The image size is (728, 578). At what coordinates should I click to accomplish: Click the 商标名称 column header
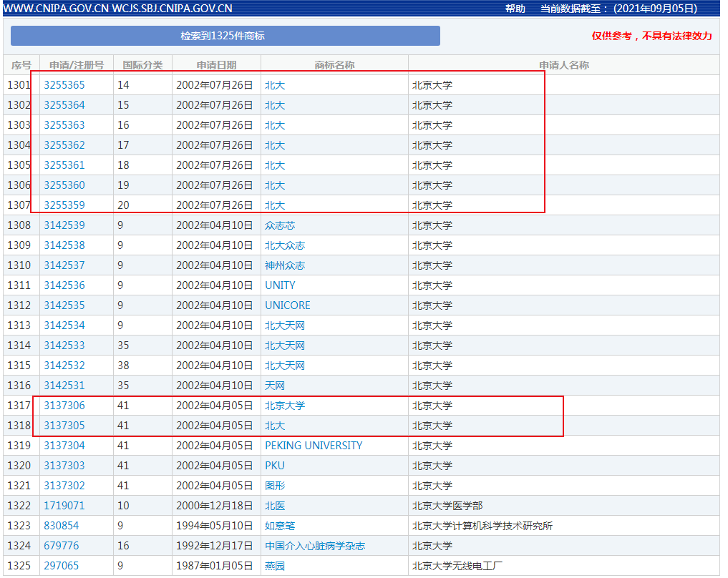coord(334,65)
